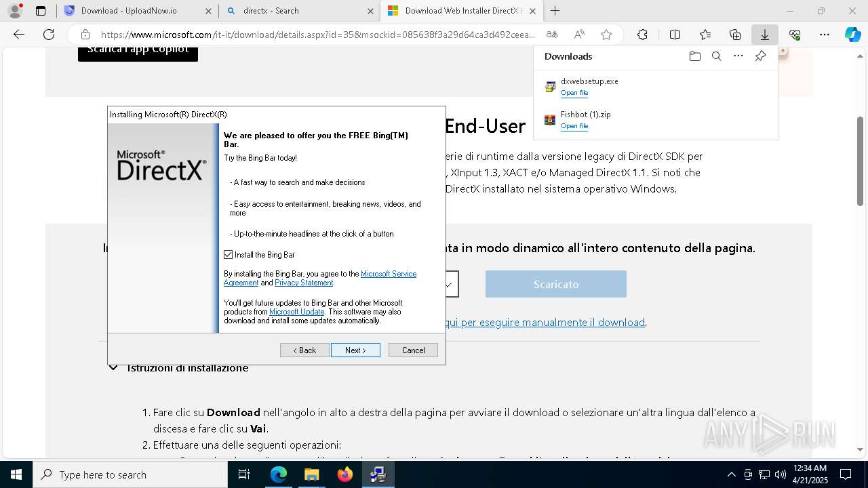Open Edge Settings and more menu

(x=825, y=35)
